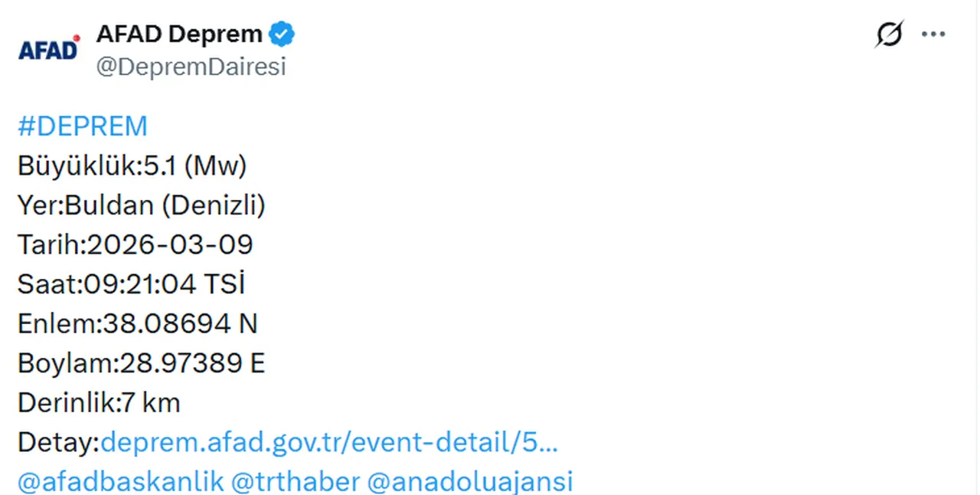980x495 pixels.
Task: Open the @trthaber mention
Action: pyautogui.click(x=296, y=481)
